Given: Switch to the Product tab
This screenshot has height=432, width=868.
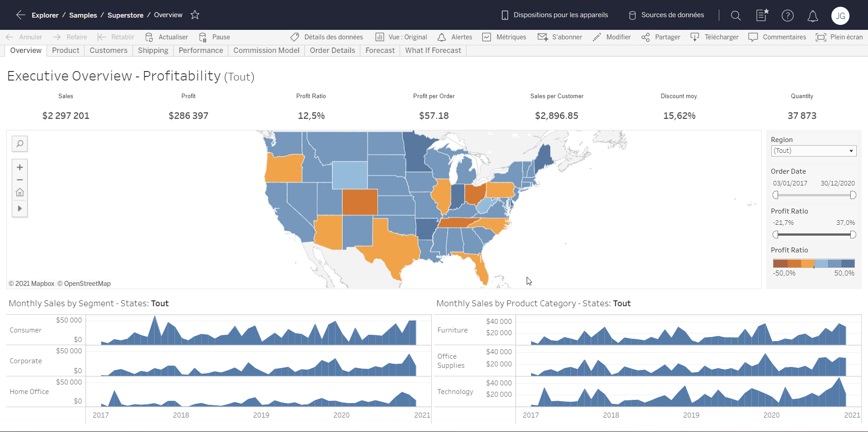Looking at the screenshot, I should (66, 51).
